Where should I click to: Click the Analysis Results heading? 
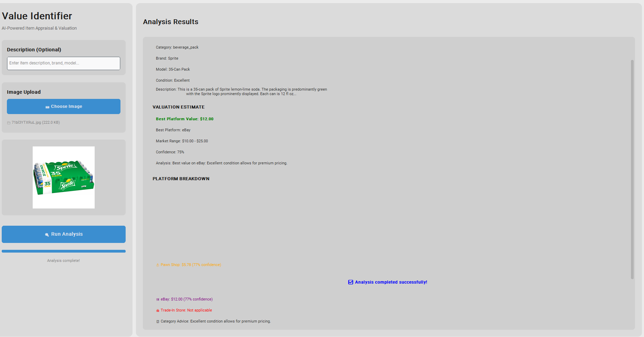pos(171,22)
